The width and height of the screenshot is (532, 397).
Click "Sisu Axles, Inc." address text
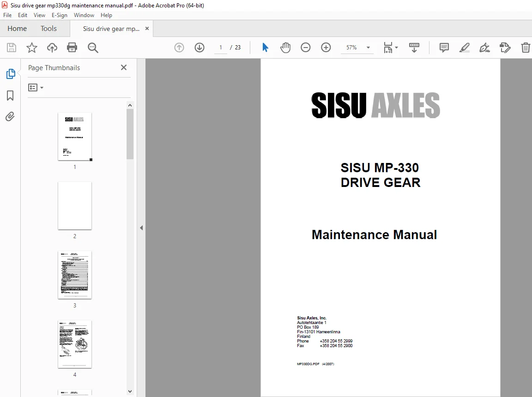click(x=311, y=318)
